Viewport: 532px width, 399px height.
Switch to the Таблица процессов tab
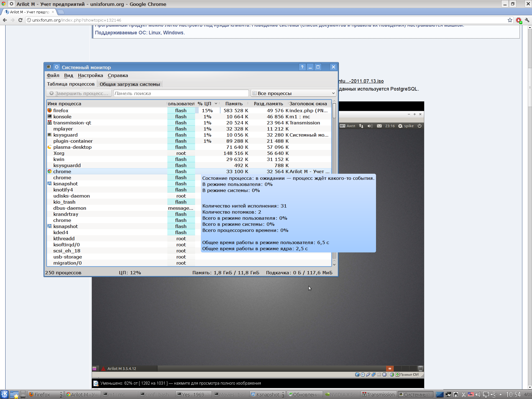pyautogui.click(x=71, y=84)
